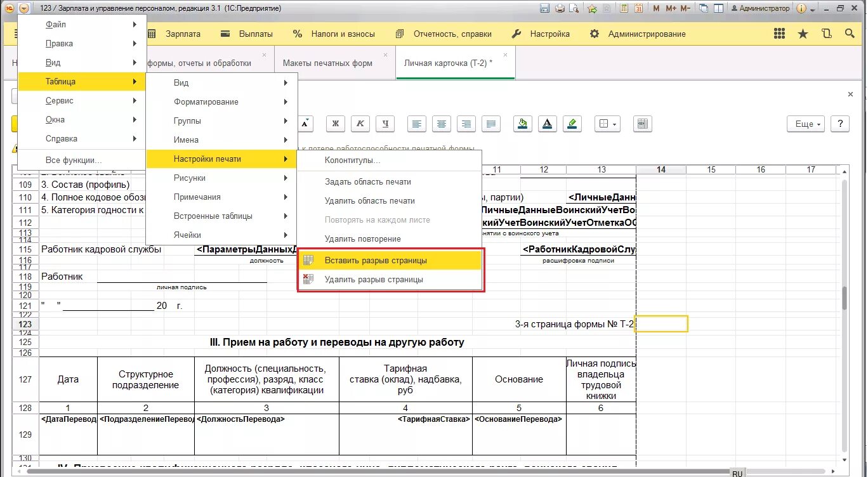Switch to Макеты печатных форм tab
The height and width of the screenshot is (477, 868).
[x=335, y=63]
